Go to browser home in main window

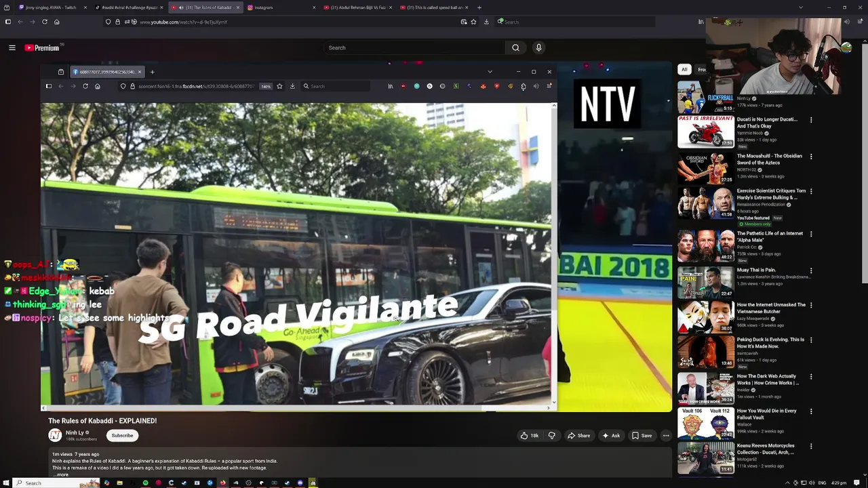click(x=57, y=22)
